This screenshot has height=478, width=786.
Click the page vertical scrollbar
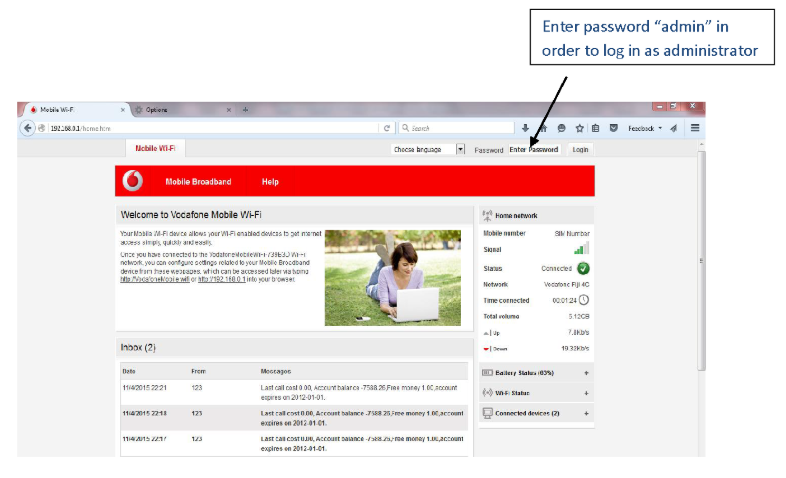(701, 261)
